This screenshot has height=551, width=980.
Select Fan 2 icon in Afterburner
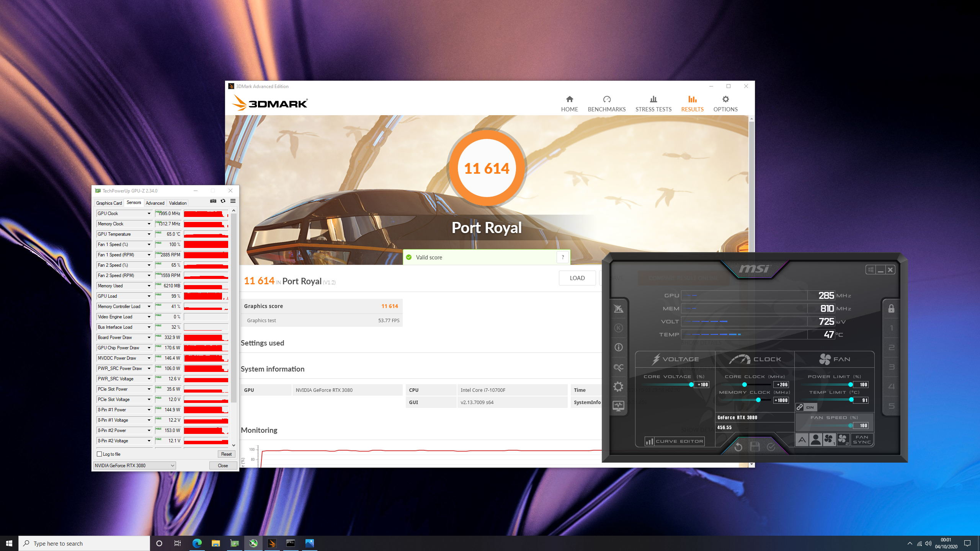pyautogui.click(x=843, y=440)
